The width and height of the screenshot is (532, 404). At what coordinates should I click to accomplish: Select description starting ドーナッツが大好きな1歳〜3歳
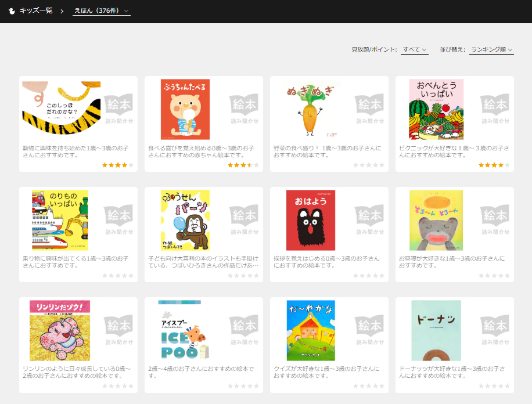pyautogui.click(x=452, y=372)
